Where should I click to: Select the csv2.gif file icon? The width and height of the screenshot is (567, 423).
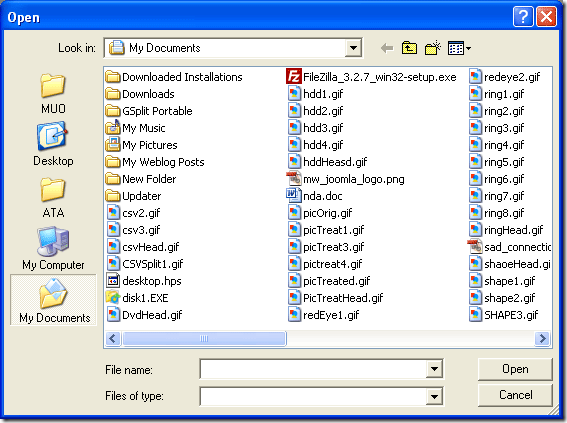(x=113, y=213)
